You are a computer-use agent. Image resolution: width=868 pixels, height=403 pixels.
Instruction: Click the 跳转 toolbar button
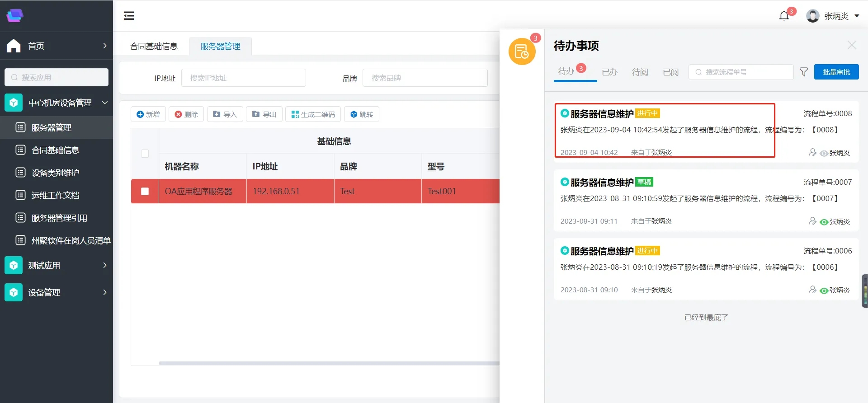tap(361, 114)
